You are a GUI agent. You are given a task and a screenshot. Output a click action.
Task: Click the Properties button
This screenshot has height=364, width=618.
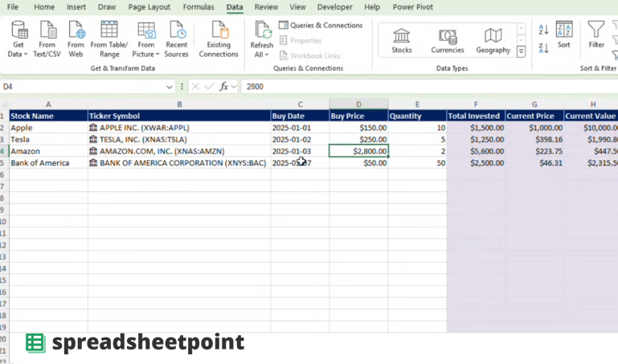pos(301,40)
